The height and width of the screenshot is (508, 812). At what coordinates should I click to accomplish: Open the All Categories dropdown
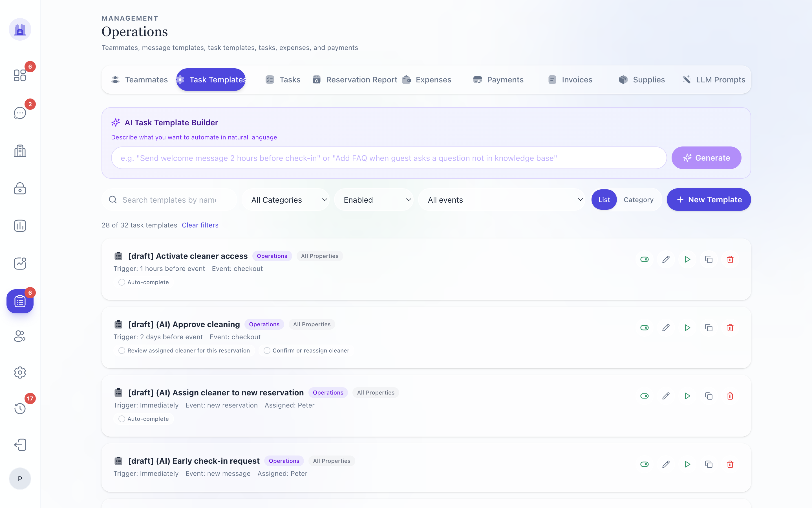click(286, 200)
